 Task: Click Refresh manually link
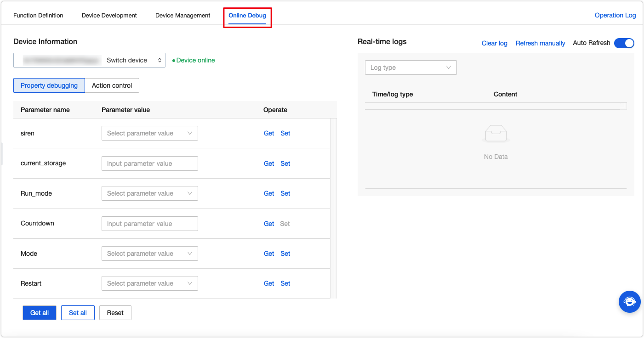point(540,43)
